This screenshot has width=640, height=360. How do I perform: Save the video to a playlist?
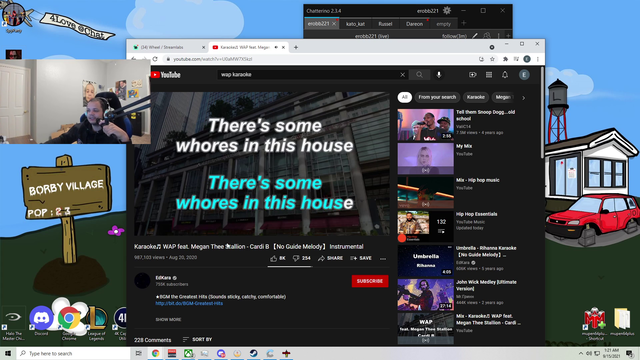(x=361, y=258)
